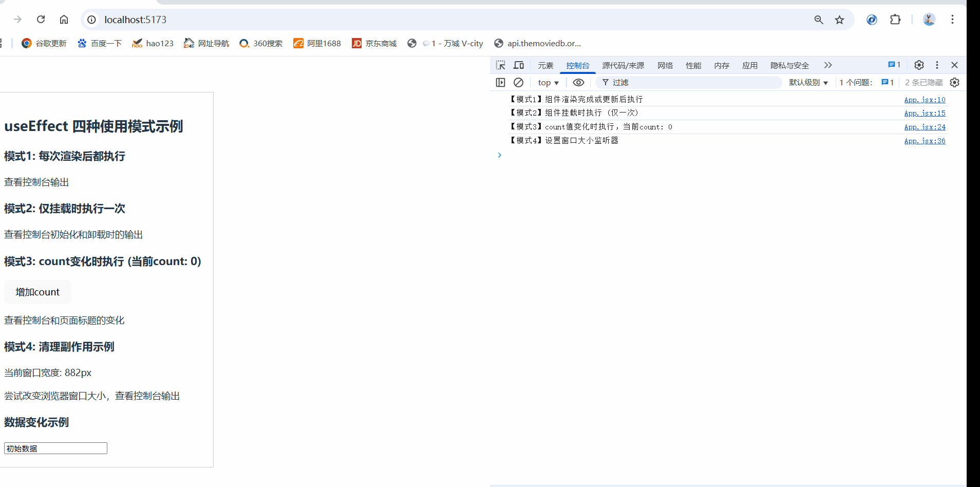Show more DevTools tabs chevron
Screen dimensions: 980x487
828,65
